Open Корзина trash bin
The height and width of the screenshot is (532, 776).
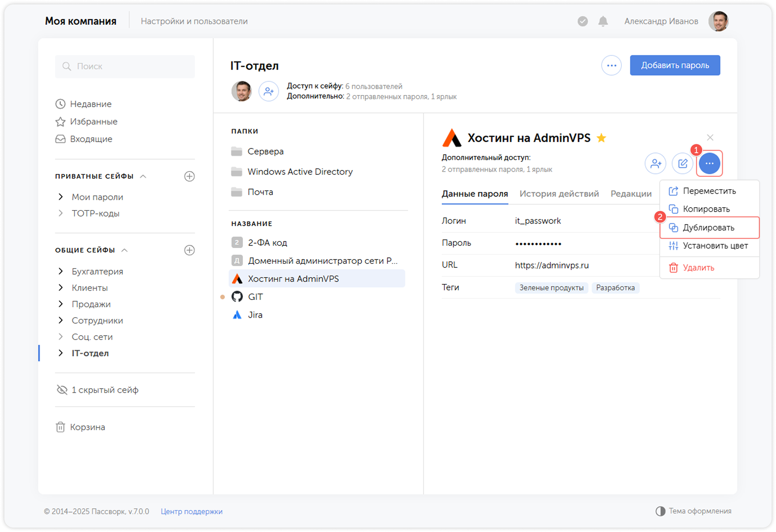(x=80, y=427)
